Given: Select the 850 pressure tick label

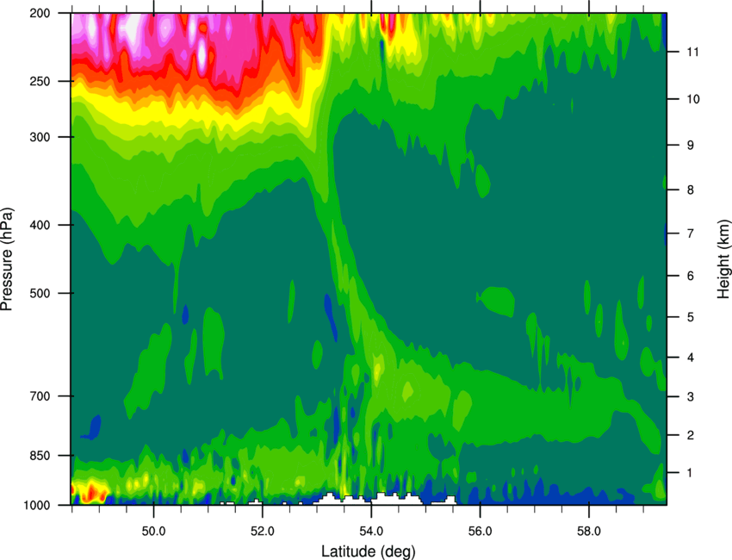Looking at the screenshot, I should pyautogui.click(x=40, y=456).
